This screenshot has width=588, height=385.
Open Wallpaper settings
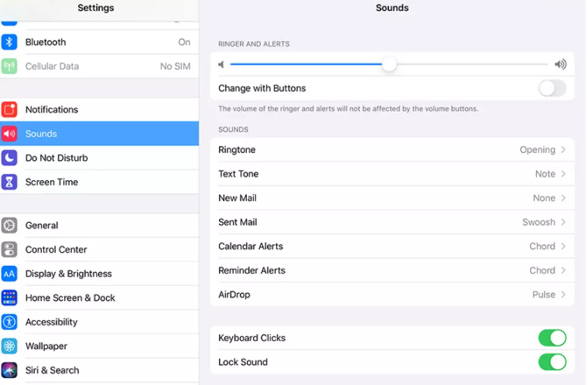(99, 346)
